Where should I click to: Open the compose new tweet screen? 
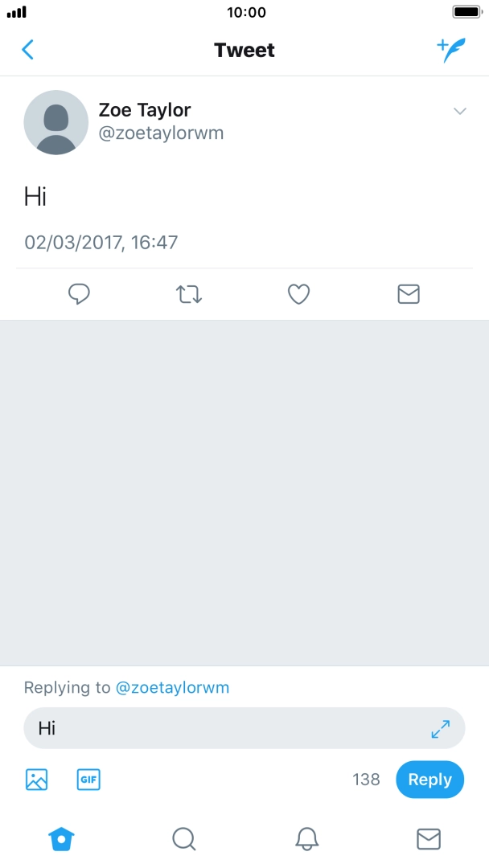[x=451, y=49]
